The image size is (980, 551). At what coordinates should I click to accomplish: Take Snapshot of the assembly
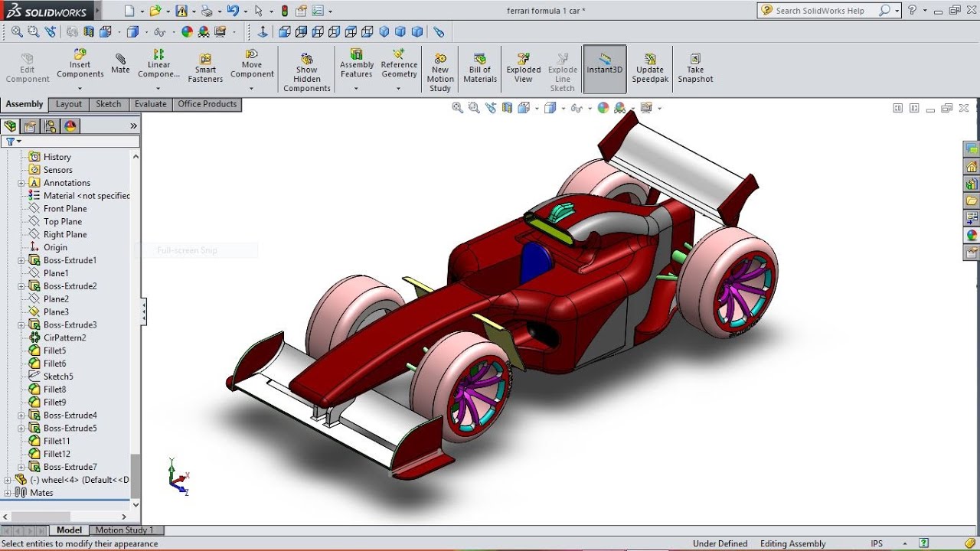coord(695,68)
